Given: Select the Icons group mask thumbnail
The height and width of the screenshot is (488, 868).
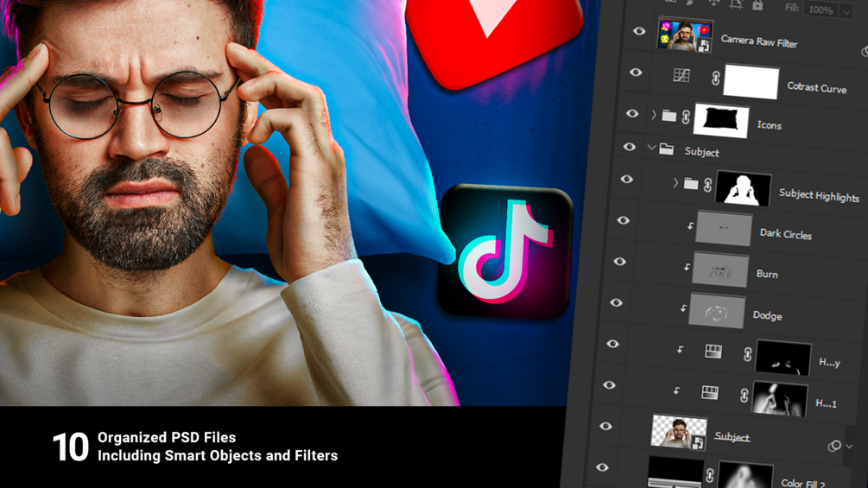Looking at the screenshot, I should [x=721, y=121].
